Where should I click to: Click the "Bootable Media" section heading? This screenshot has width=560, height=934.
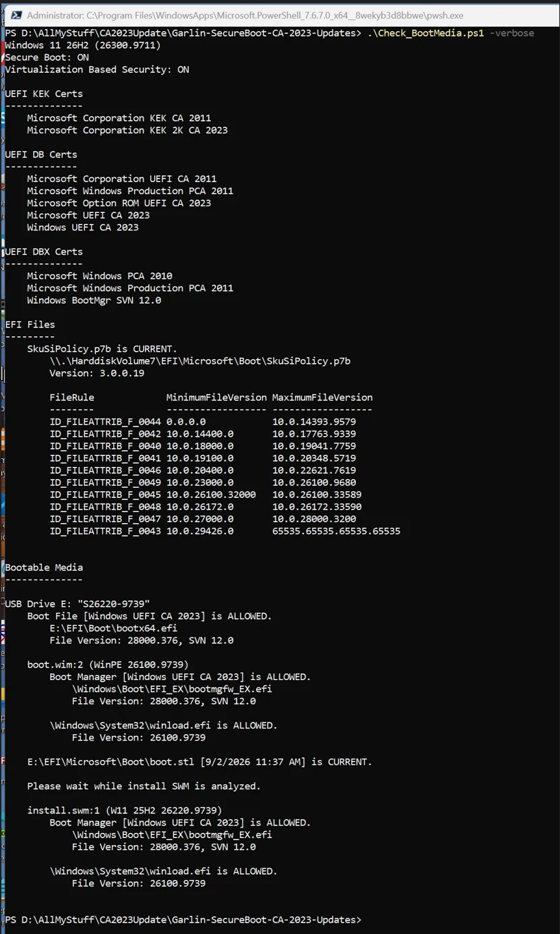(x=44, y=567)
